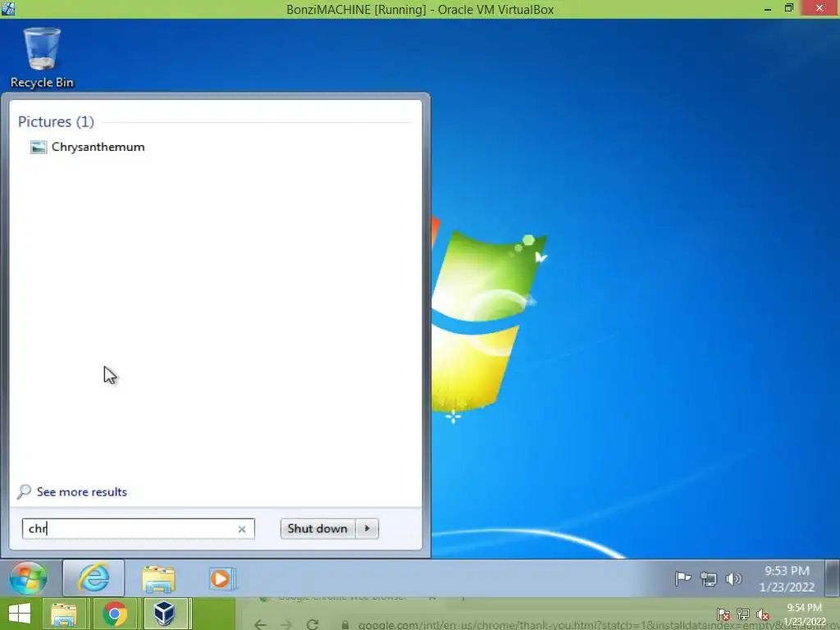Click Chrome's reload button behind the VM
Screen dimensions: 840x630
point(313,624)
